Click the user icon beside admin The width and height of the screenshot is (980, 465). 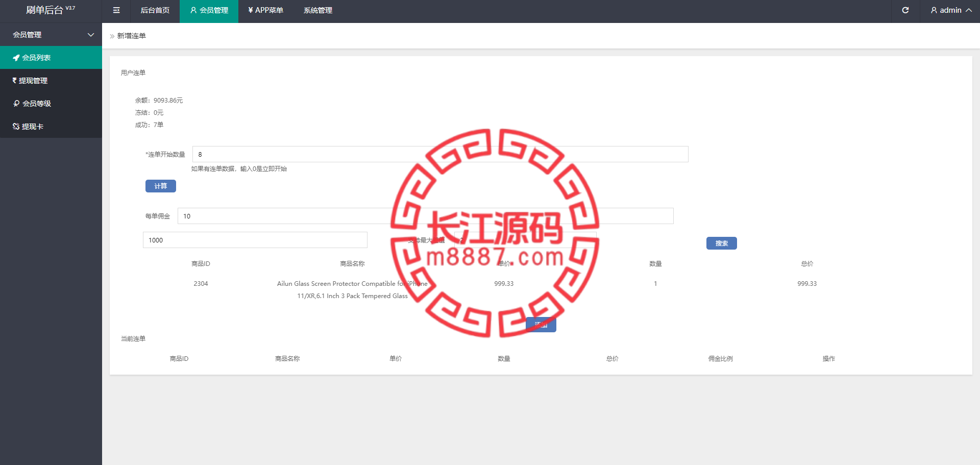(x=934, y=10)
